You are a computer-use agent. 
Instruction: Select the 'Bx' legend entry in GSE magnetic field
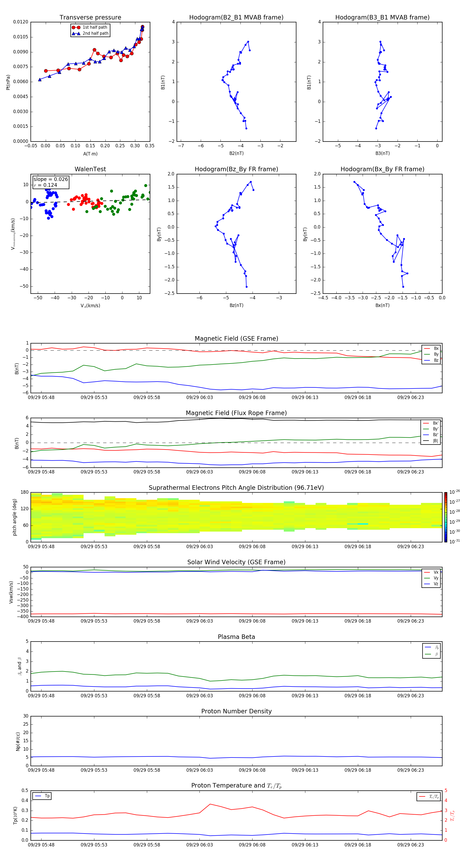coord(431,349)
